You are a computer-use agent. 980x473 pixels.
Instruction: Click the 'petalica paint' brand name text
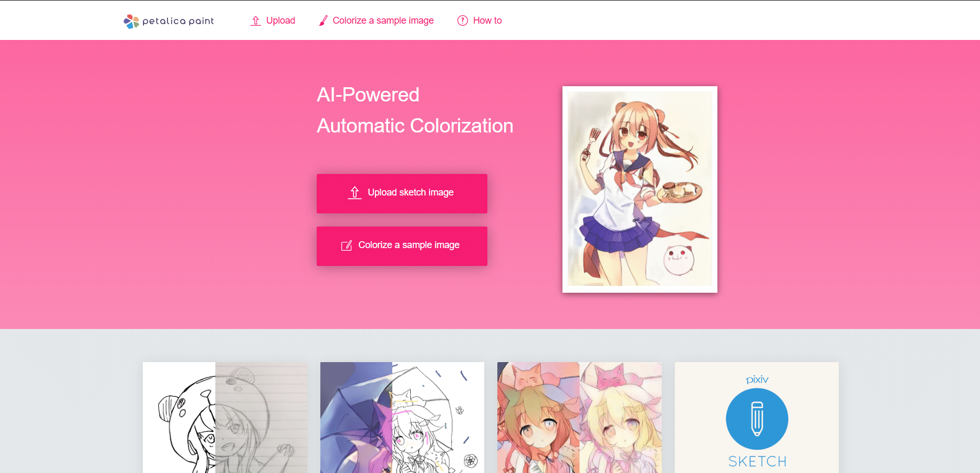point(178,21)
